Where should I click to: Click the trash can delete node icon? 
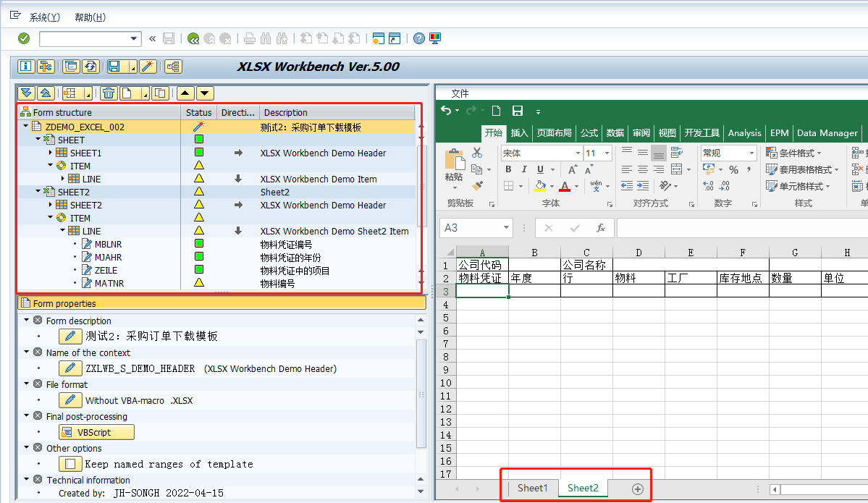(x=109, y=93)
